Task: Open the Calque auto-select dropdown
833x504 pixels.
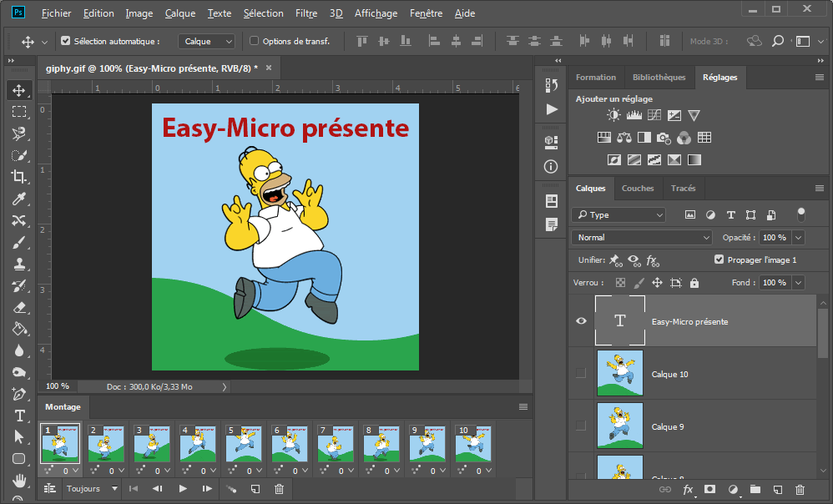Action: tap(207, 41)
